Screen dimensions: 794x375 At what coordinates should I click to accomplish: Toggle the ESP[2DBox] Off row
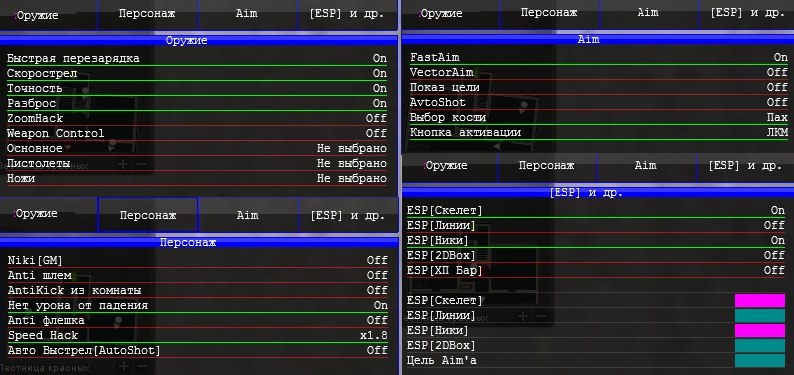(x=596, y=256)
